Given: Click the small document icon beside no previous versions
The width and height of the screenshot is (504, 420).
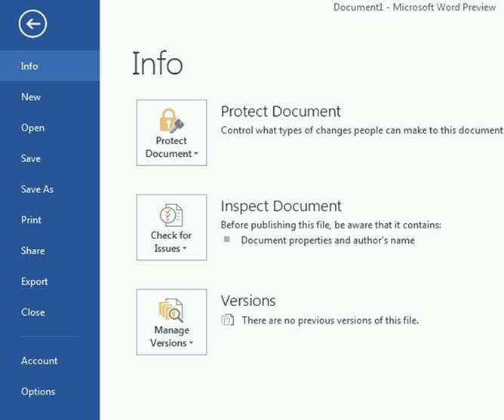Looking at the screenshot, I should [x=228, y=320].
